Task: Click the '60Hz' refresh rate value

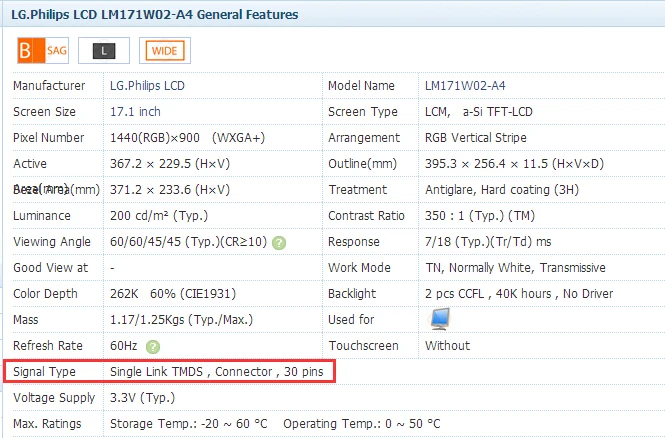Action: point(124,346)
